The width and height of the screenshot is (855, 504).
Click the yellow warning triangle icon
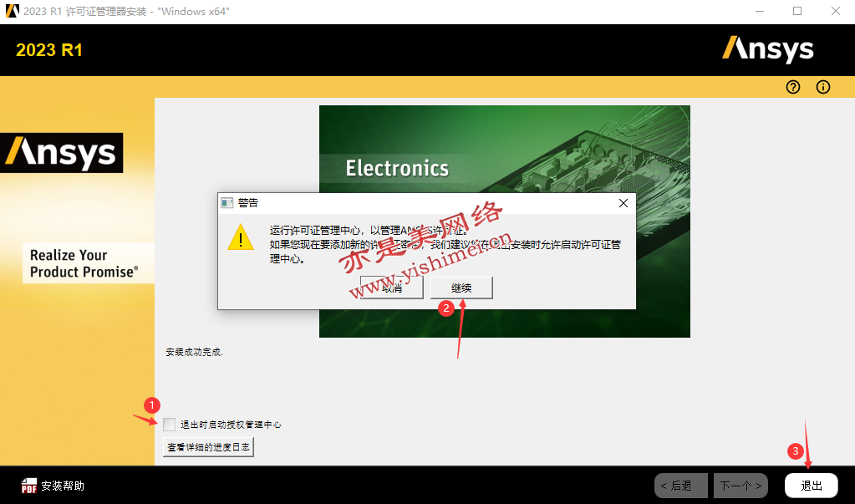[241, 237]
